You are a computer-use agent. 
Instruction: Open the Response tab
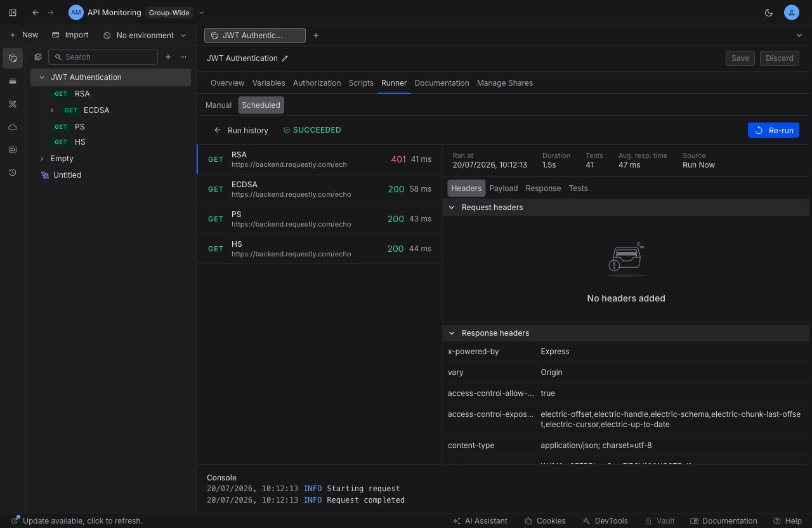pyautogui.click(x=543, y=188)
